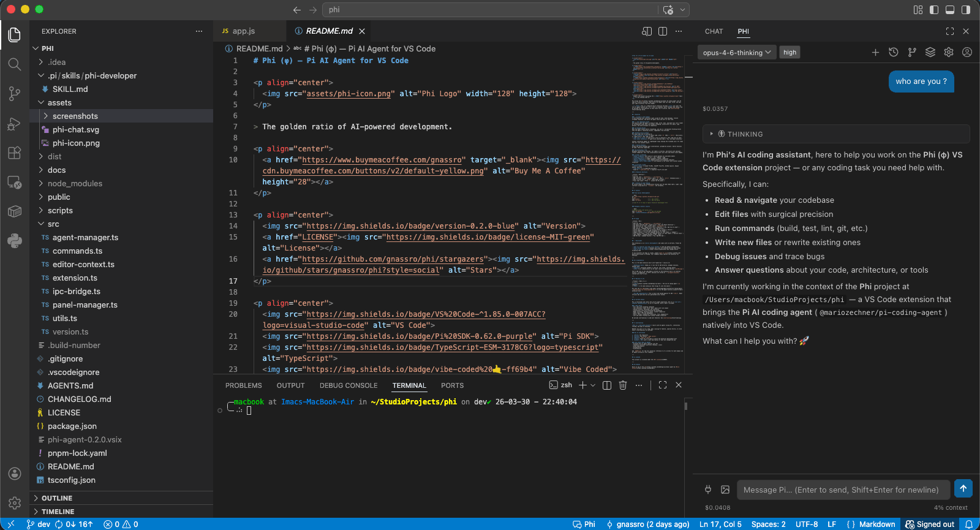Click the send arrow button in Phi chat

[x=963, y=488]
